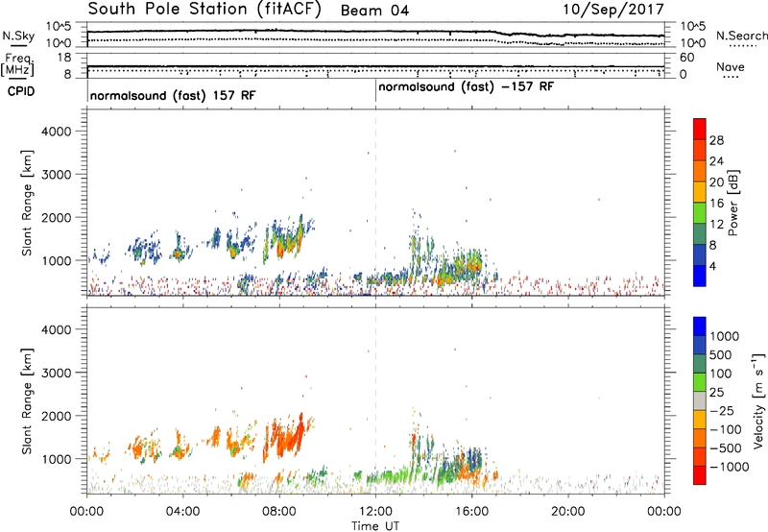Click the date '10/Sep/2017'

(x=613, y=10)
